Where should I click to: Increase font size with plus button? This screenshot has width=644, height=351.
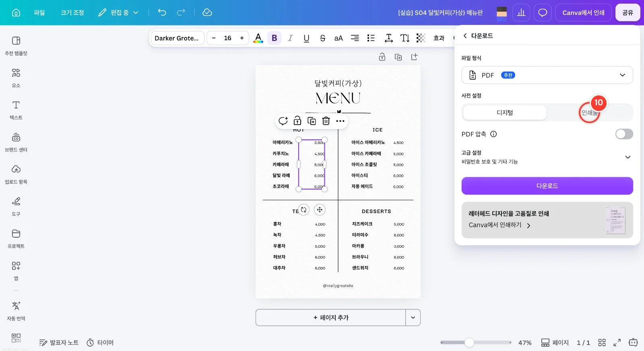(242, 38)
